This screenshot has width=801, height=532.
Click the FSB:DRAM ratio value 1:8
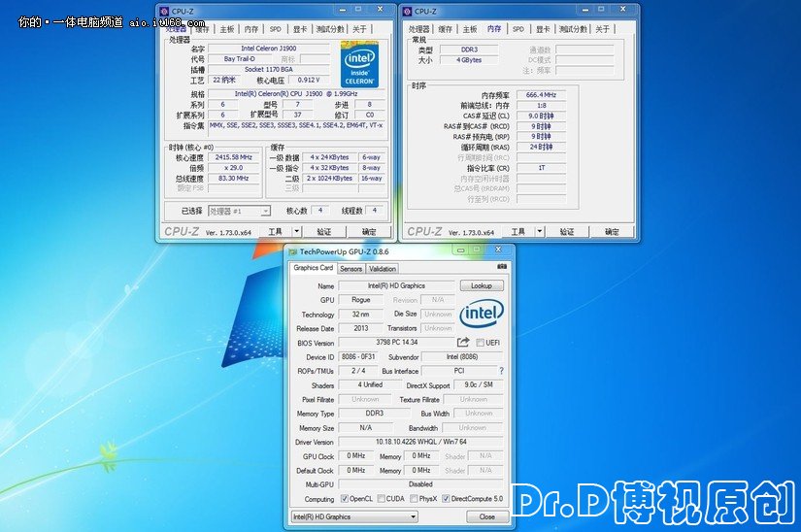(541, 105)
